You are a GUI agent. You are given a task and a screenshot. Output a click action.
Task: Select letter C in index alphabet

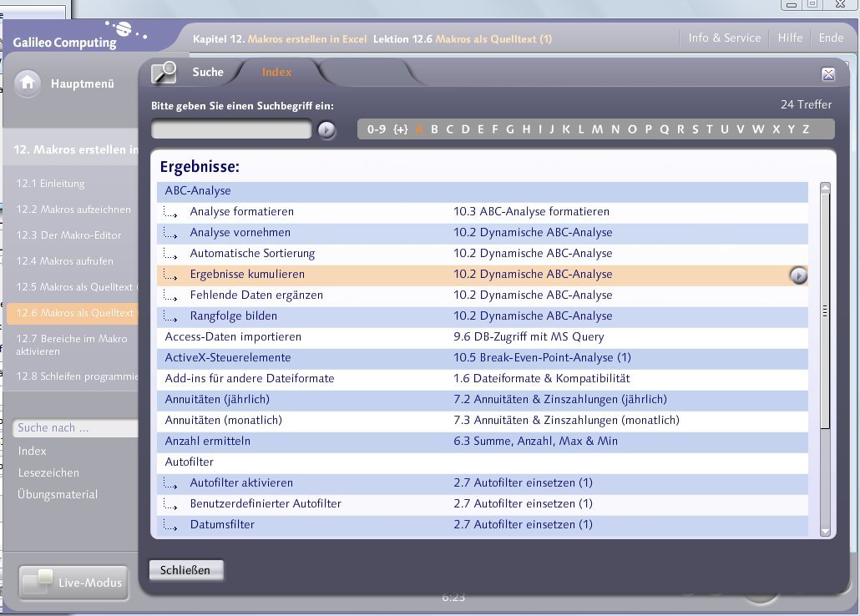pyautogui.click(x=450, y=129)
